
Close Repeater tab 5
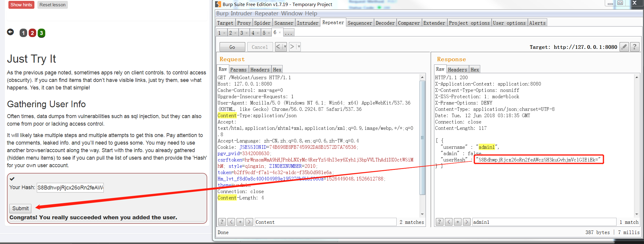pyautogui.click(x=269, y=33)
